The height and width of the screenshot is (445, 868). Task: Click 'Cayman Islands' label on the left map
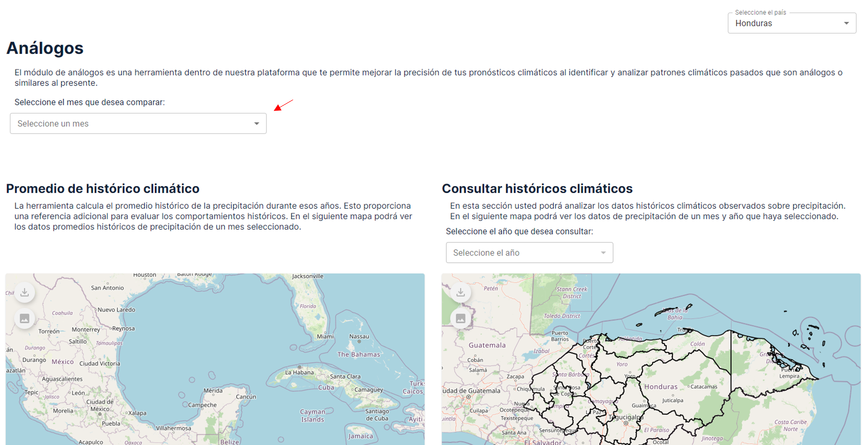point(312,416)
